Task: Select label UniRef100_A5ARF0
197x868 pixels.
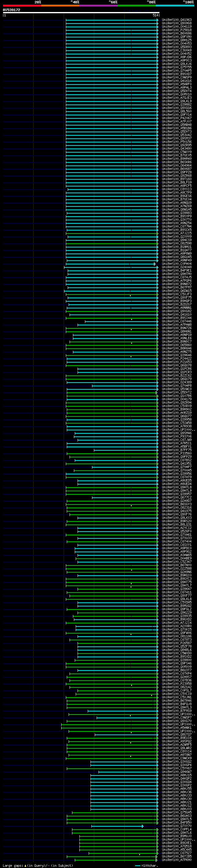Action: 176,84
